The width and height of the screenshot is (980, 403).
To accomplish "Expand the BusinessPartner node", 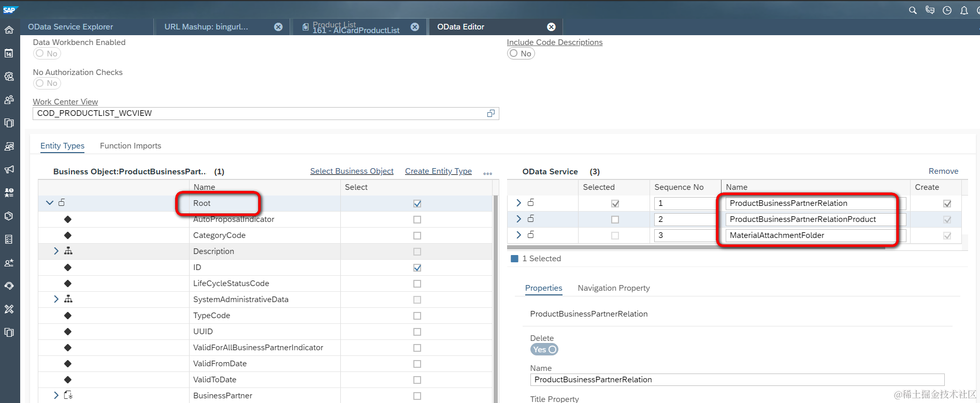I will point(56,395).
